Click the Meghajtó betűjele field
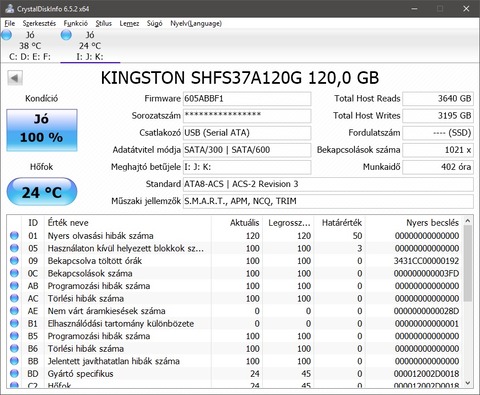The image size is (480, 395). (x=247, y=167)
